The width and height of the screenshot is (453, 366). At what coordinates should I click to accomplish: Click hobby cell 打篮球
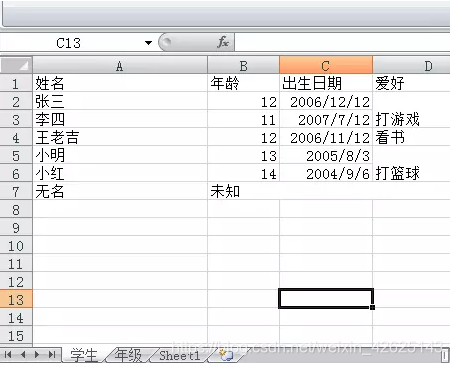pyautogui.click(x=412, y=173)
